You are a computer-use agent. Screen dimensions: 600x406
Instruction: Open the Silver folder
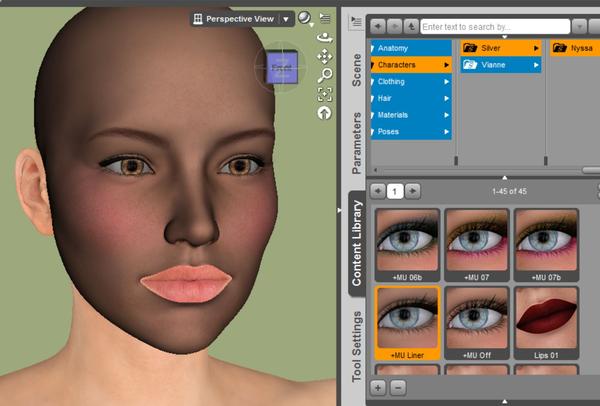point(501,48)
